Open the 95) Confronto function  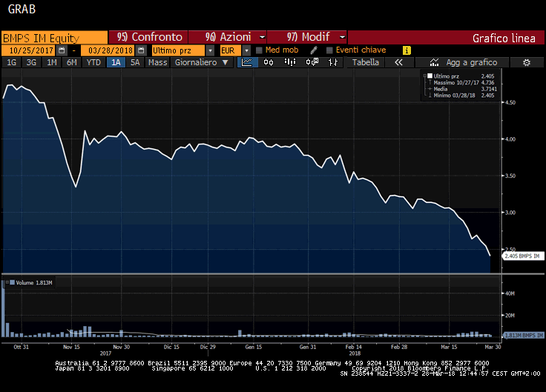148,37
